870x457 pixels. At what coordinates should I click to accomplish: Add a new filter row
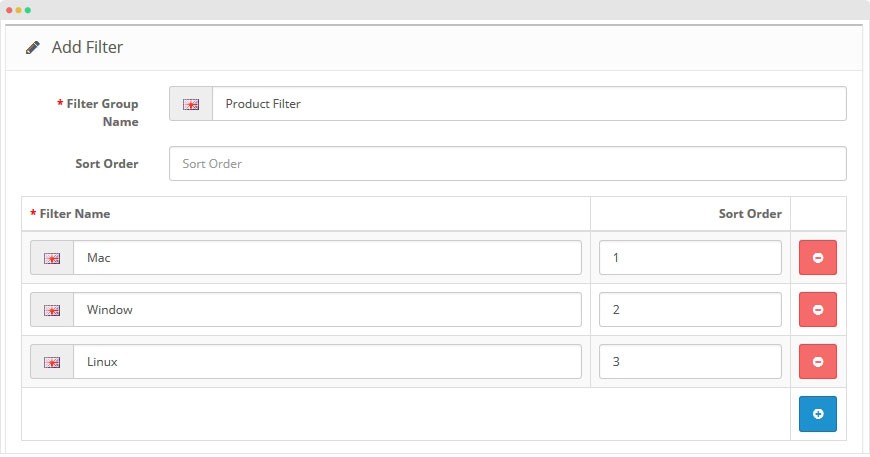pos(817,414)
